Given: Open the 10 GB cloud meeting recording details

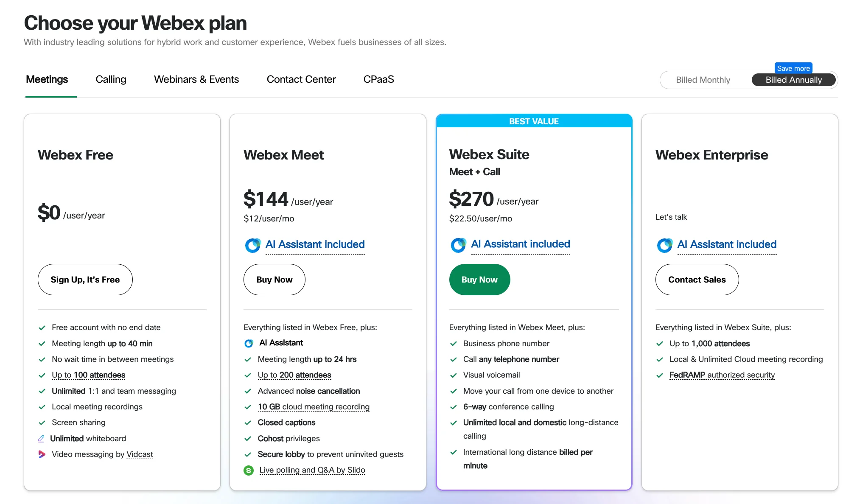Looking at the screenshot, I should tap(313, 406).
